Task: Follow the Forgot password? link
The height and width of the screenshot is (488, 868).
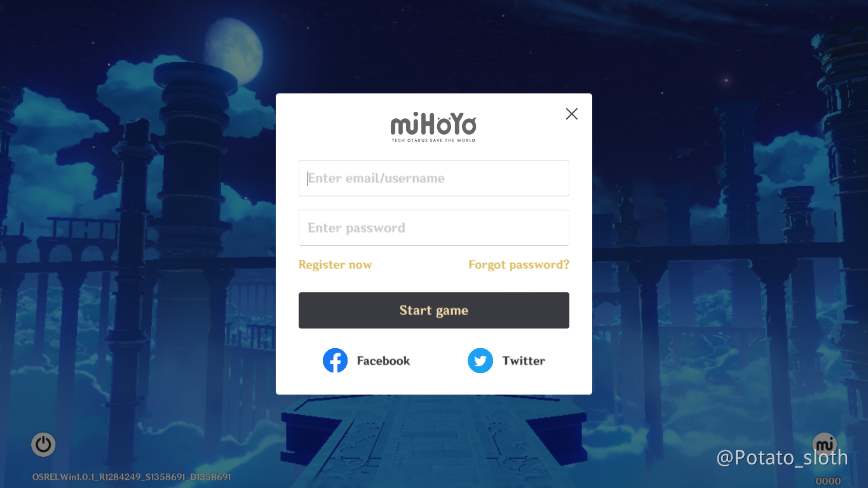Action: click(519, 264)
